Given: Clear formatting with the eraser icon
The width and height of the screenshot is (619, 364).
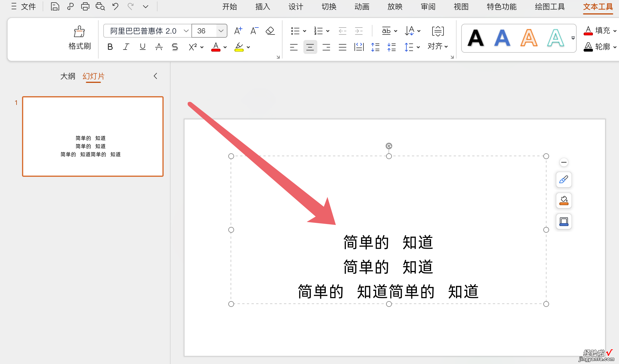Looking at the screenshot, I should pyautogui.click(x=270, y=30).
